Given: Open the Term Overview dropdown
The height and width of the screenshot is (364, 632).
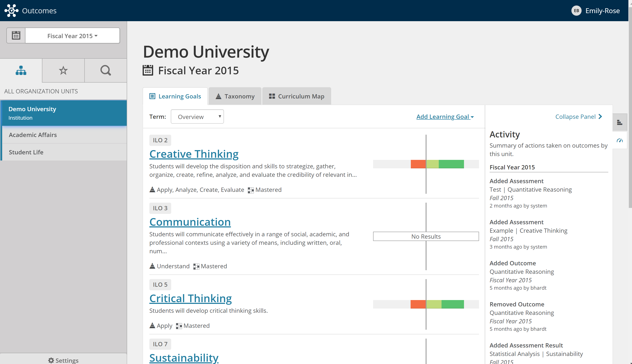Looking at the screenshot, I should click(x=197, y=116).
